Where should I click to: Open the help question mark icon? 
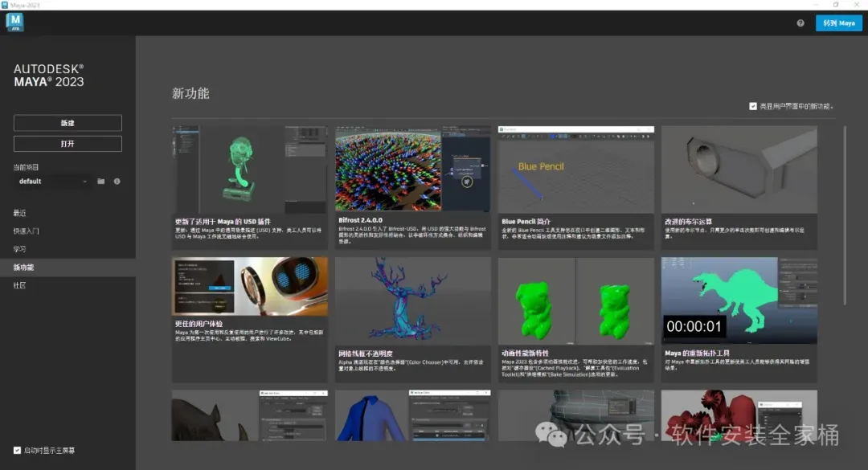click(800, 23)
